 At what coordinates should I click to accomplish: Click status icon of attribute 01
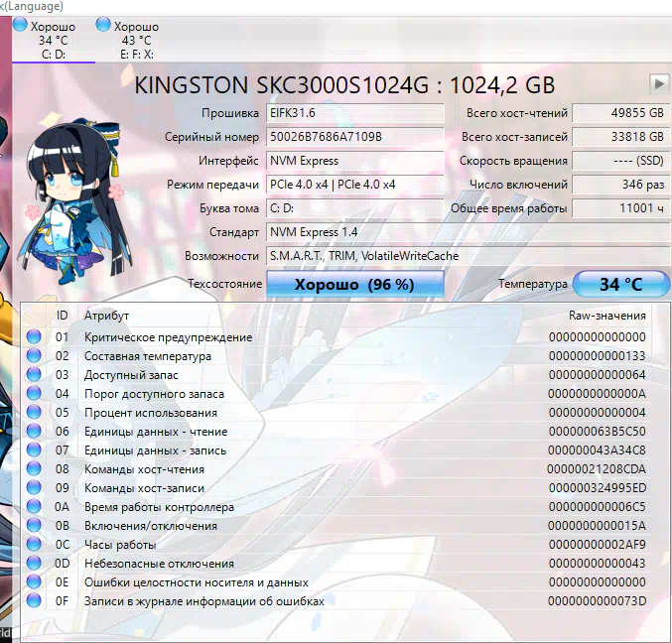34,336
